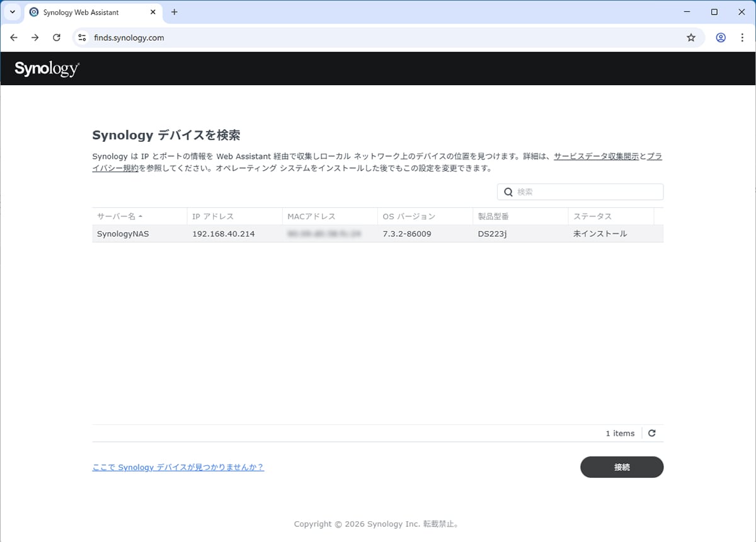Refresh the device list with reload icon
This screenshot has height=542, width=756.
[x=652, y=433]
